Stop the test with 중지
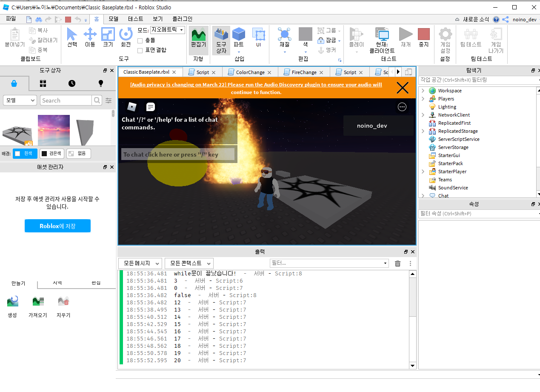540x392 pixels. [x=423, y=37]
